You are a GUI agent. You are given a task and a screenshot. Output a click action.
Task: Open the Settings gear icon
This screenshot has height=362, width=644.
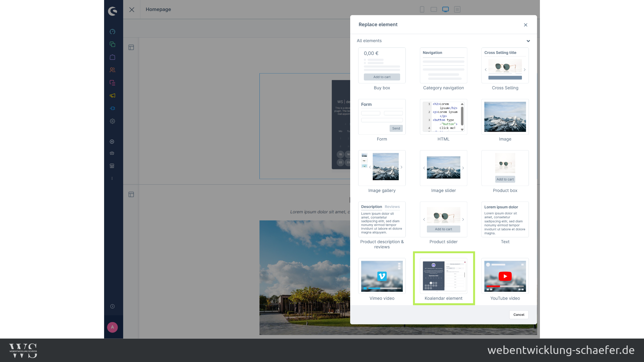click(112, 121)
